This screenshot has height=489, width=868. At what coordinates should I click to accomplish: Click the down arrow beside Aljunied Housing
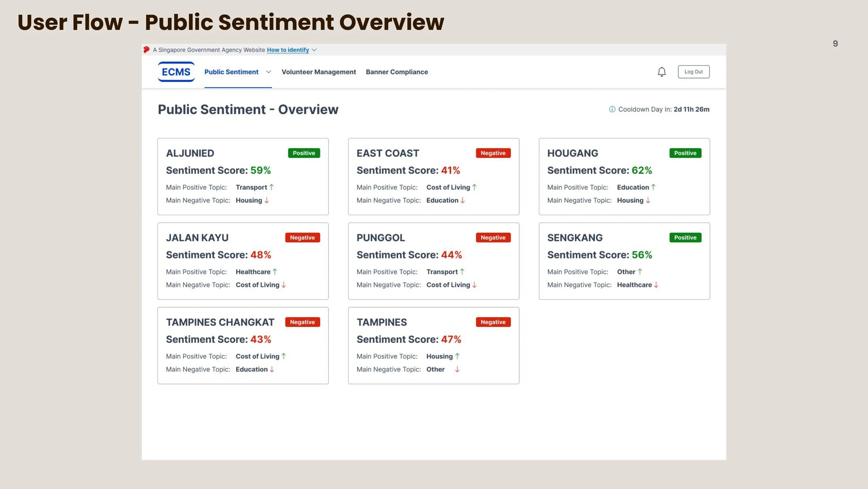(x=267, y=200)
